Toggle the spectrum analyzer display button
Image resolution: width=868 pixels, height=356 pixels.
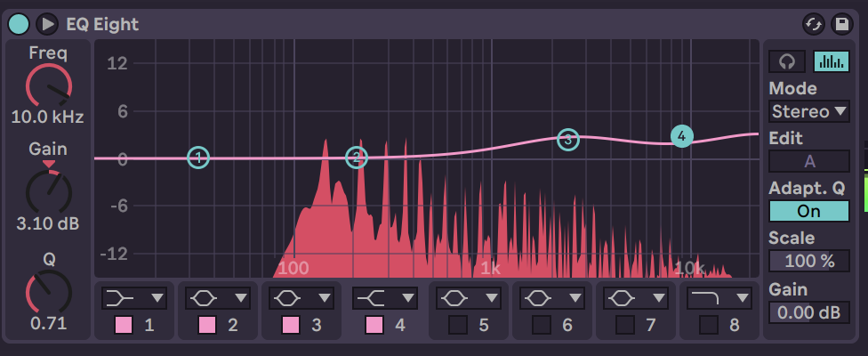coord(831,61)
